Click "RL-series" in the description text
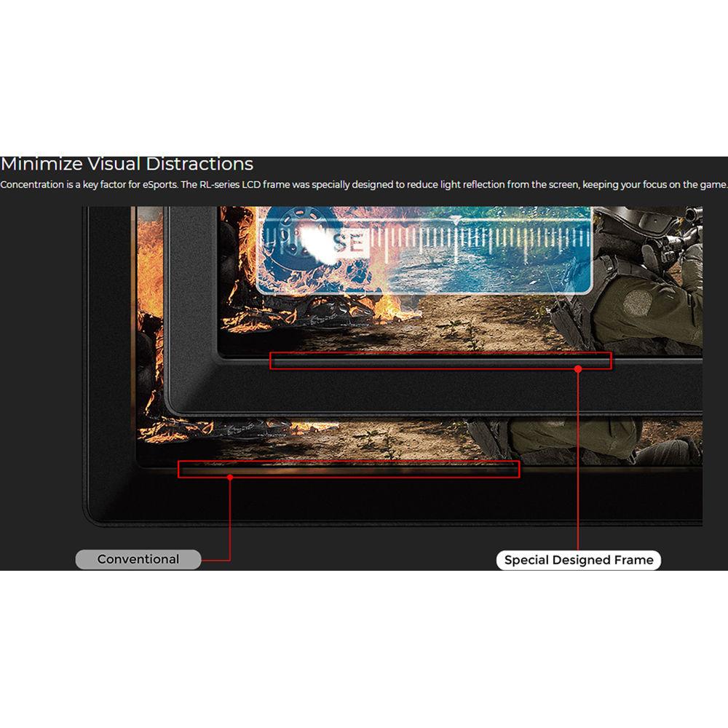This screenshot has width=728, height=728. click(x=221, y=185)
